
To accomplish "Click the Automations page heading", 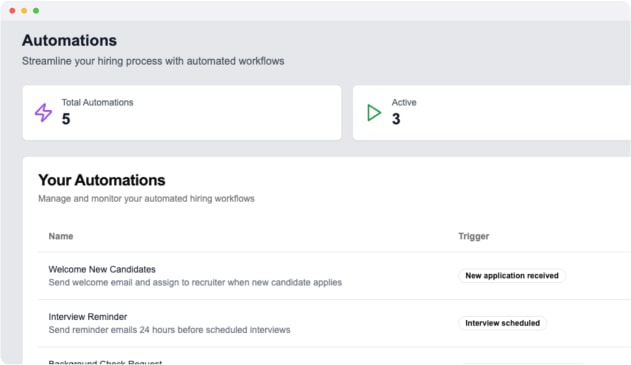I will point(69,41).
